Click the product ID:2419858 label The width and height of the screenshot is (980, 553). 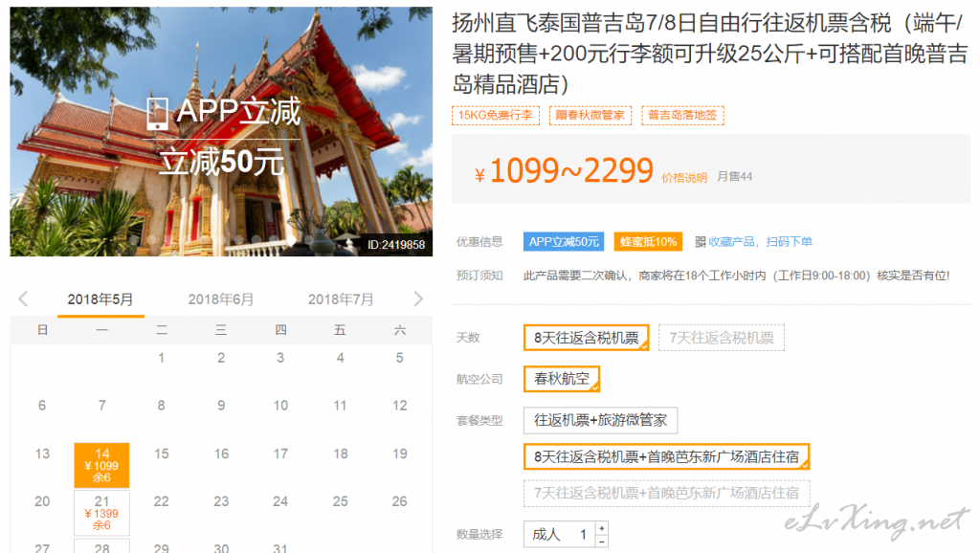point(395,244)
